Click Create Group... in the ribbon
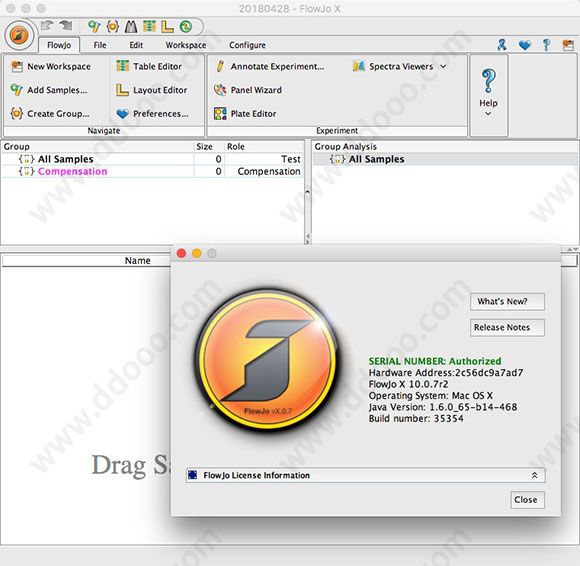580x566 pixels. click(50, 114)
